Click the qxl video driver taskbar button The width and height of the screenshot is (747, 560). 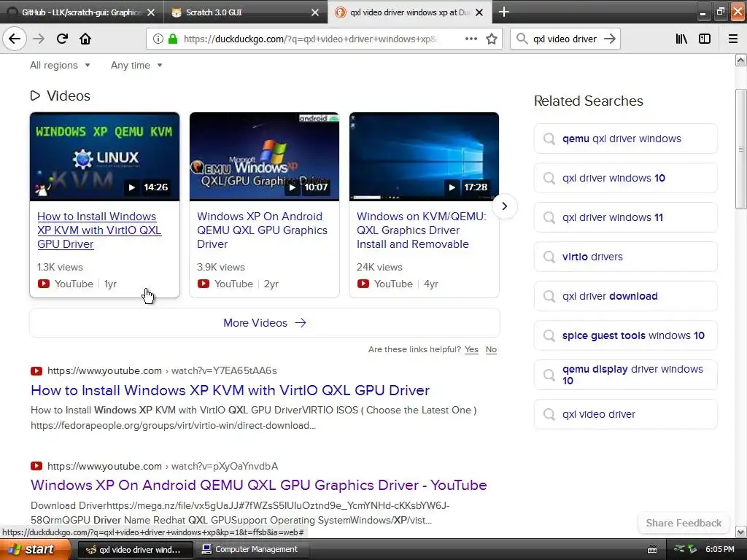(134, 550)
